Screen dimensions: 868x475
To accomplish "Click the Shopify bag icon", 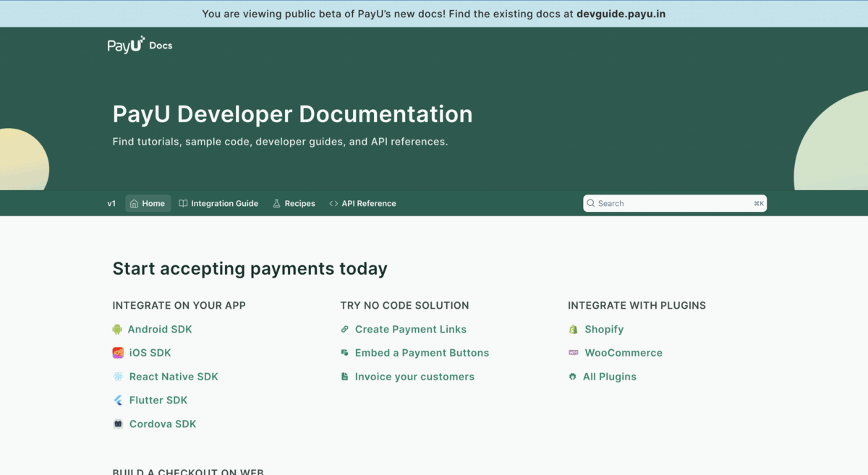I will pos(573,330).
